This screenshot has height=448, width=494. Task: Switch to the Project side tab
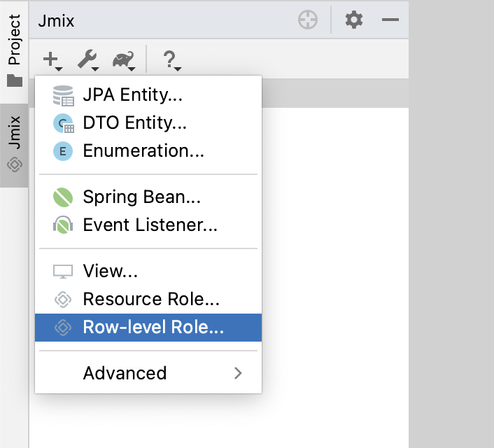coord(14,49)
